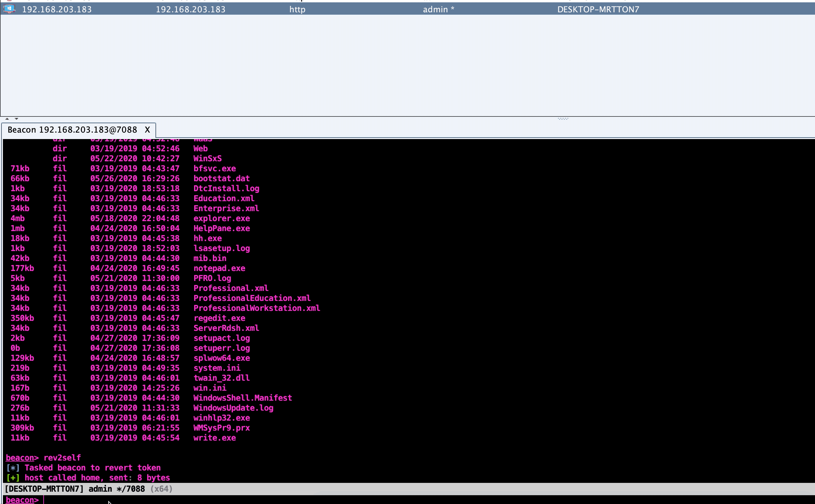Click the bottom beacon> input prompt

[20, 500]
